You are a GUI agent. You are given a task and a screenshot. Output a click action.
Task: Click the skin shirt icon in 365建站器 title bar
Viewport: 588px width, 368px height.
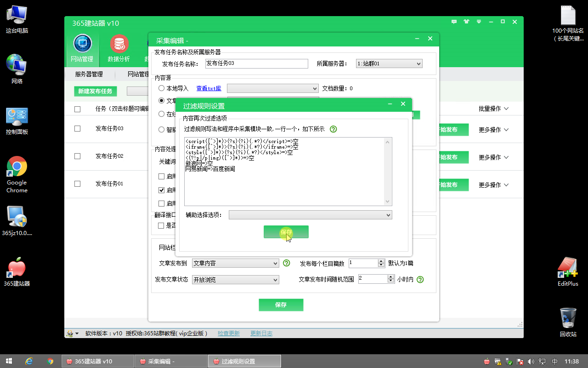(x=467, y=22)
